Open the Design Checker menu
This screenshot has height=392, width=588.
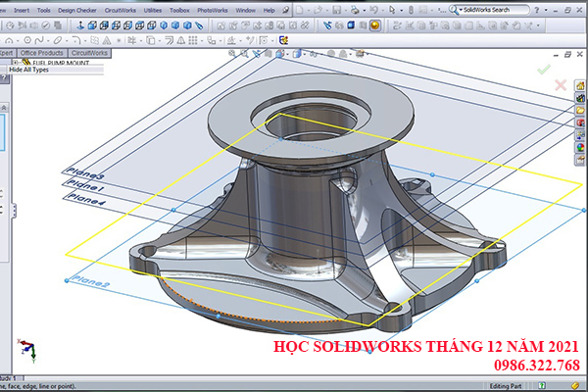(x=77, y=11)
